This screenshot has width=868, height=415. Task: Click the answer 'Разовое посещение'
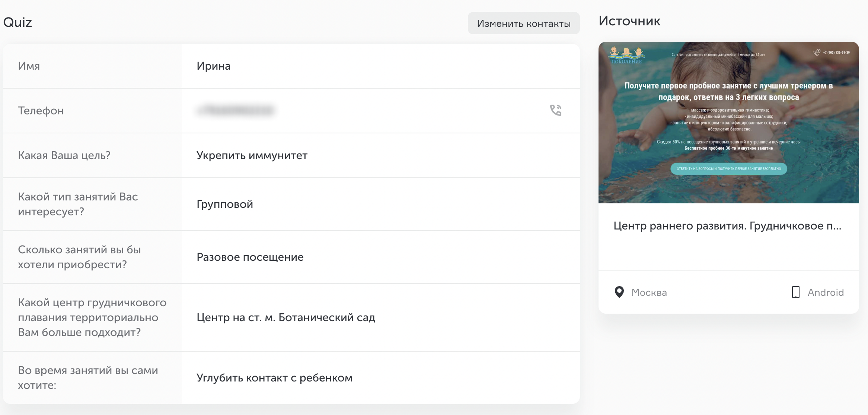250,257
